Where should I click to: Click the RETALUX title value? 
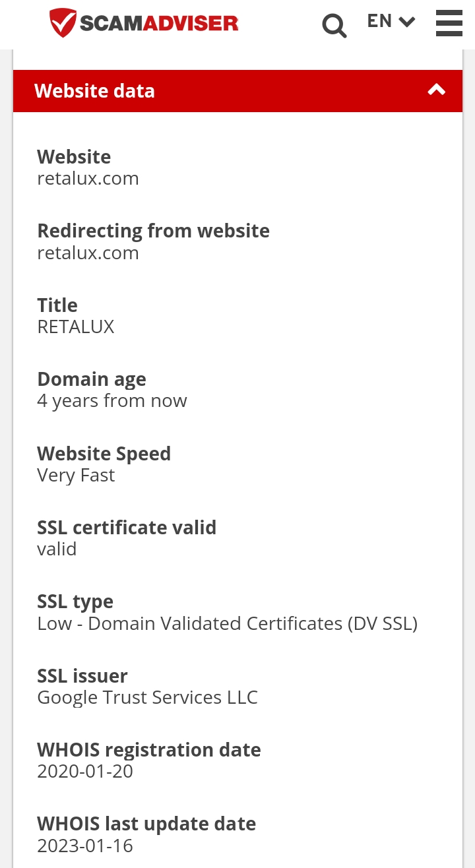pyautogui.click(x=76, y=327)
